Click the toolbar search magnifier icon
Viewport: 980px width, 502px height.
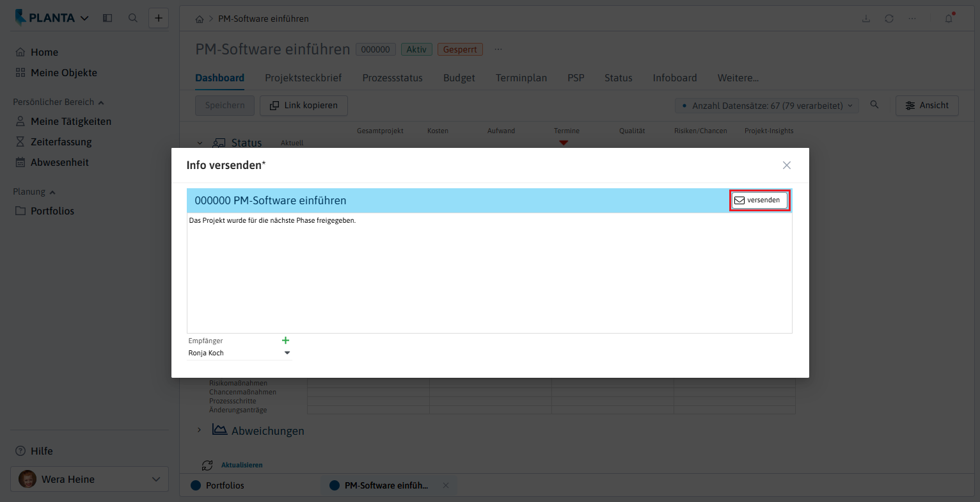[874, 105]
